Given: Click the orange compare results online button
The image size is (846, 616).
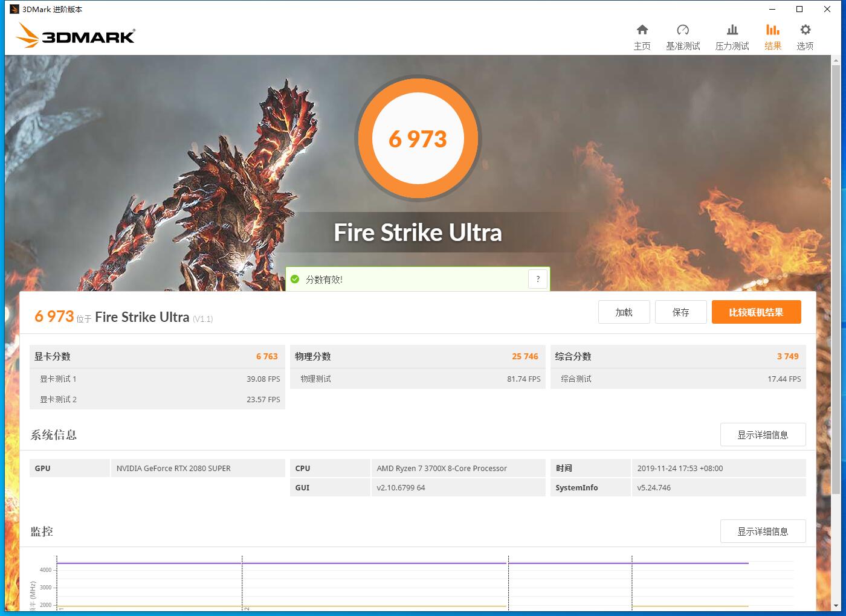Looking at the screenshot, I should point(756,312).
